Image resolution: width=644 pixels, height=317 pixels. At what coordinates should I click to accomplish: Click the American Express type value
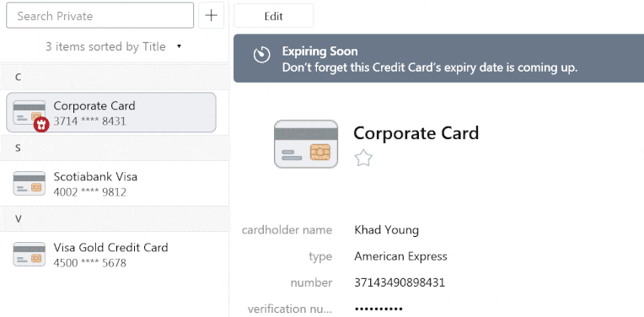tap(400, 256)
